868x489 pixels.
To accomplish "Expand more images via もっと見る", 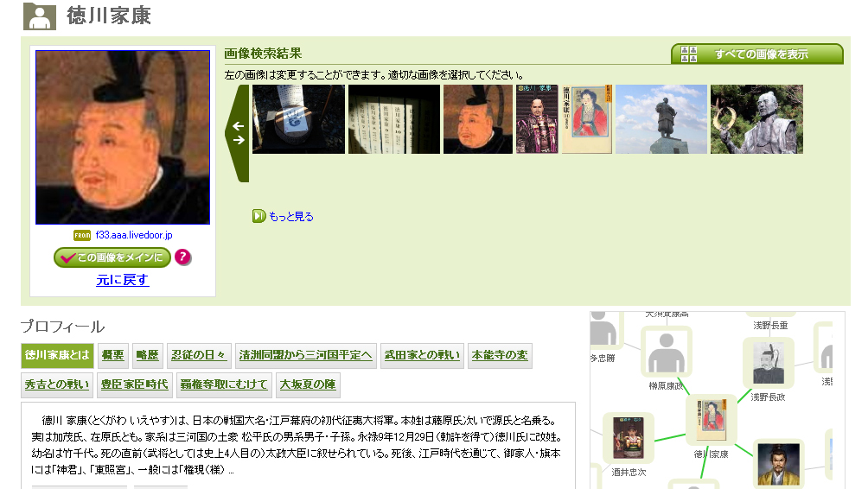I will point(291,216).
